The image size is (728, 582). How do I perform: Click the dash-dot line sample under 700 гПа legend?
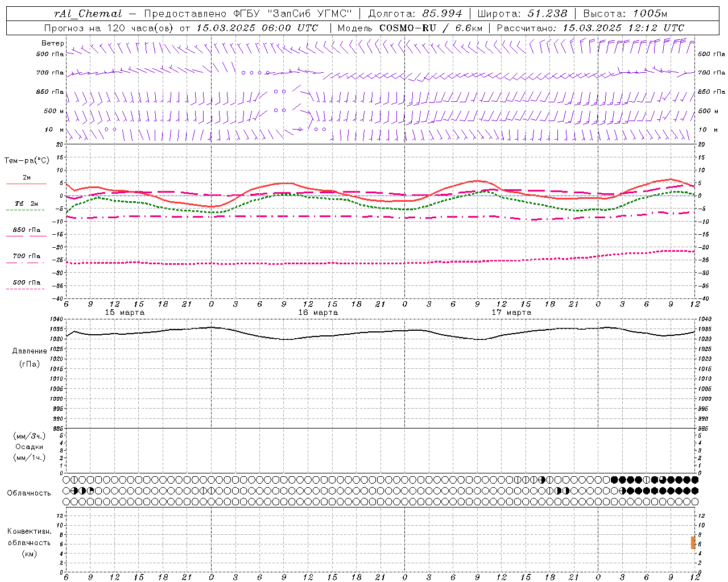pyautogui.click(x=26, y=263)
